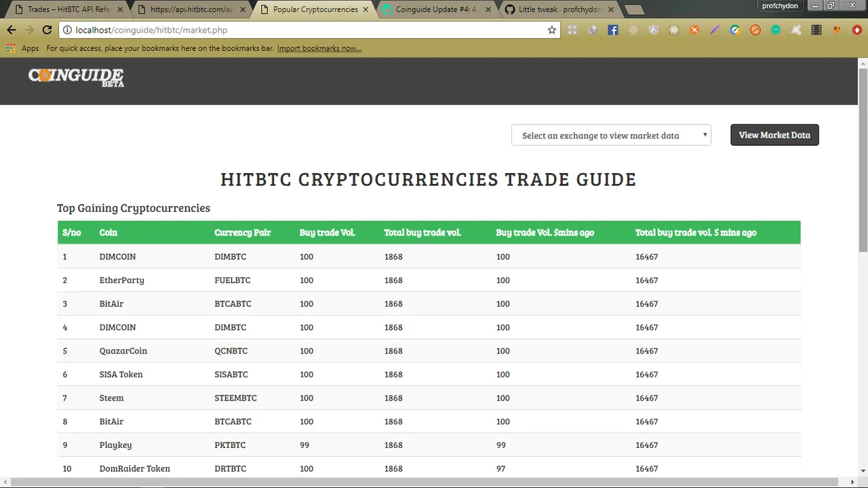This screenshot has width=868, height=488.
Task: Click the Coin column header
Action: coord(108,232)
